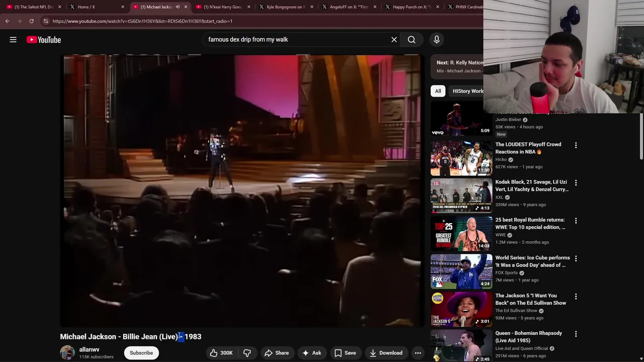Open more actions ellipsis under the video
This screenshot has width=644, height=362.
[x=418, y=353]
